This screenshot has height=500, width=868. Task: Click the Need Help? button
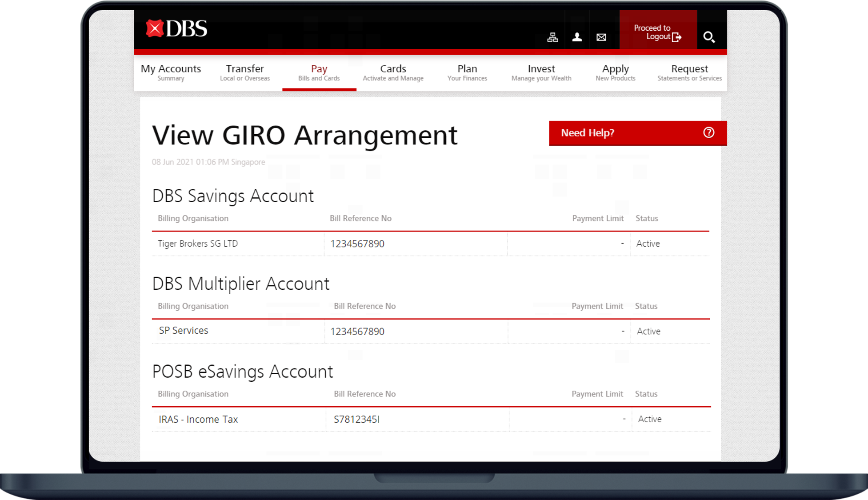(x=638, y=133)
